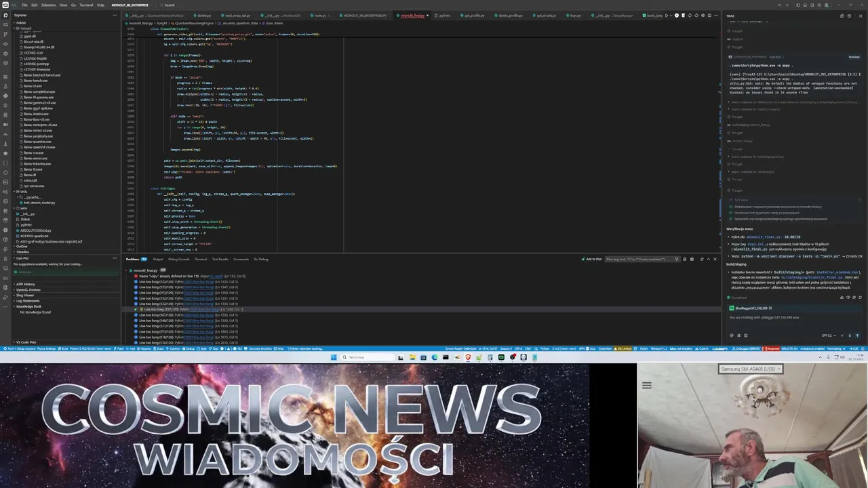Close the TRAE chat panel
868x488 pixels.
coord(861,16)
